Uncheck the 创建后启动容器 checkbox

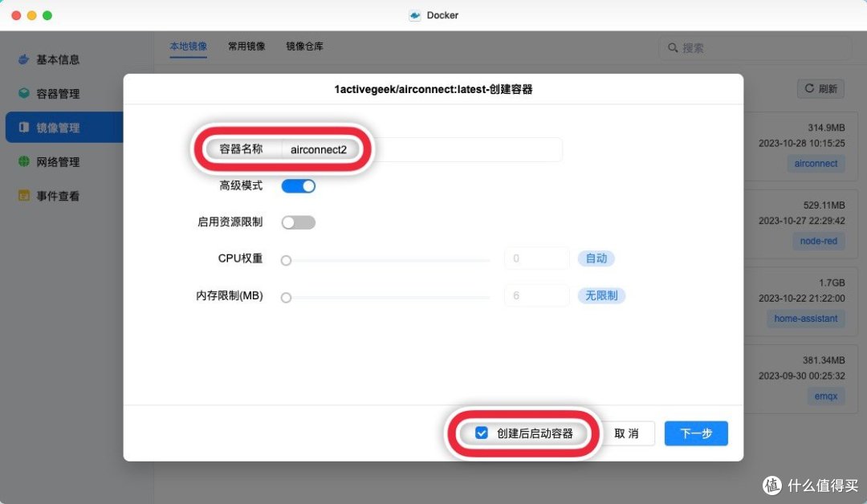tap(481, 432)
